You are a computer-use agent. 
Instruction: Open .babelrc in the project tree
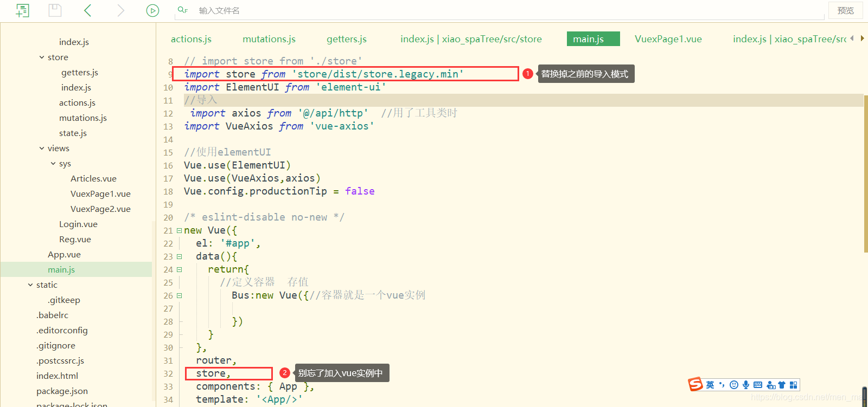(53, 315)
